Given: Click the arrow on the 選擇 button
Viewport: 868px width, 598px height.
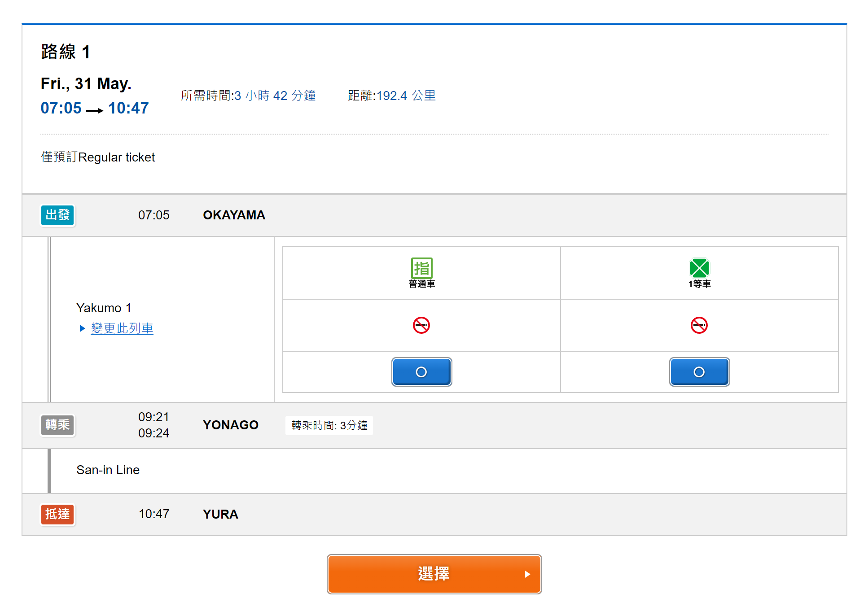Looking at the screenshot, I should 527,574.
